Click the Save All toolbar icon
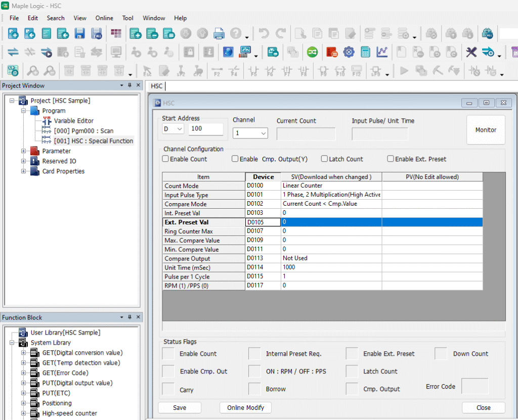 tap(97, 33)
